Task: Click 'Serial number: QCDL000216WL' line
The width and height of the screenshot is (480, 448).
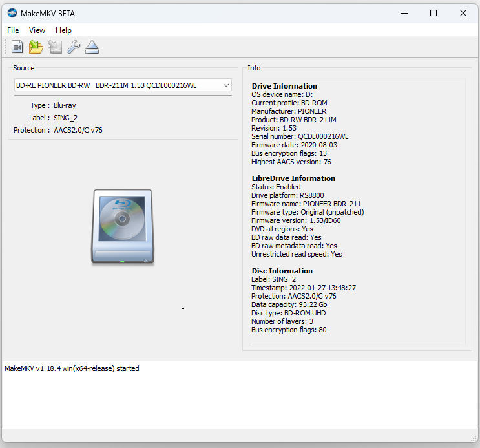Action: pos(300,136)
